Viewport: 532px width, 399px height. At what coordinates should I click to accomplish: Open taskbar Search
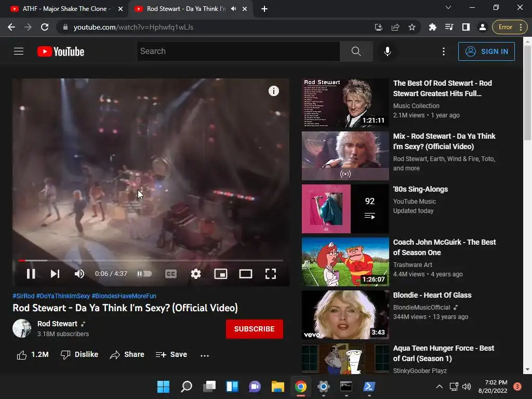click(187, 387)
